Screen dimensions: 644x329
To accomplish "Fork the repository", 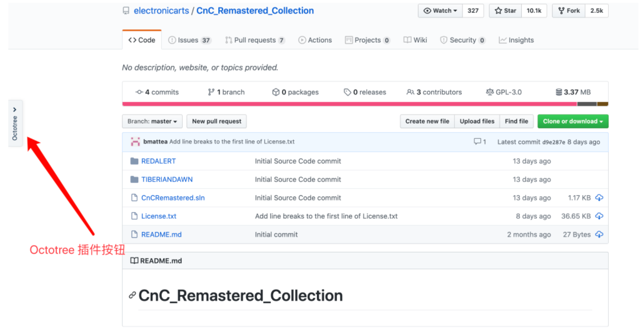I will (569, 11).
